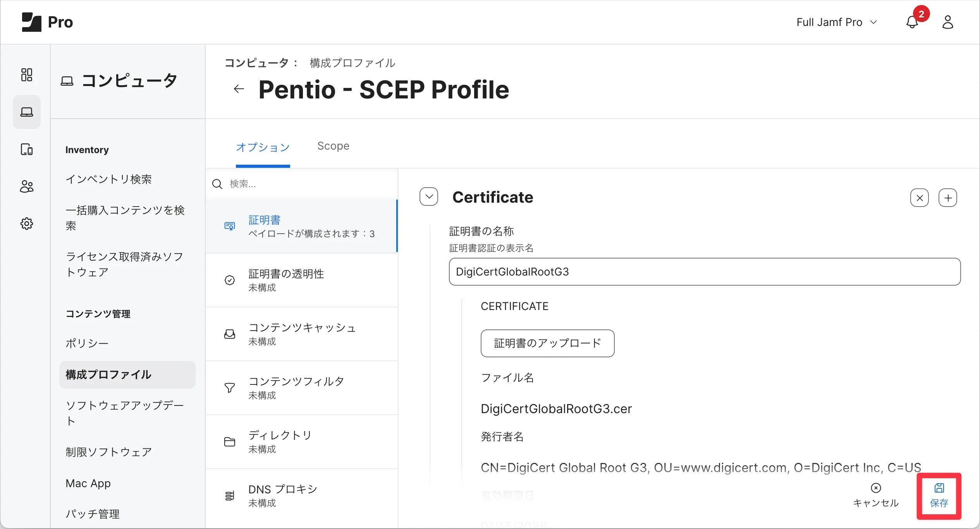Switch to the Scope tab

tap(333, 146)
